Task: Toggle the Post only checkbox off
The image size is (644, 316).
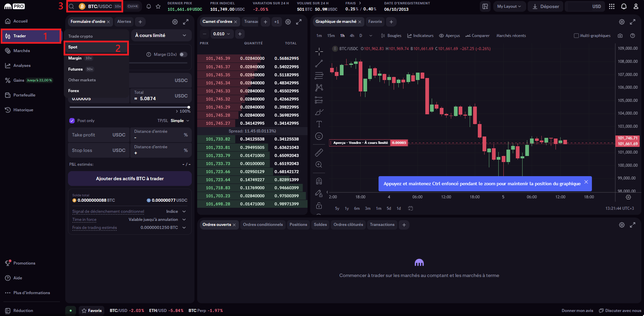Action: pos(72,120)
